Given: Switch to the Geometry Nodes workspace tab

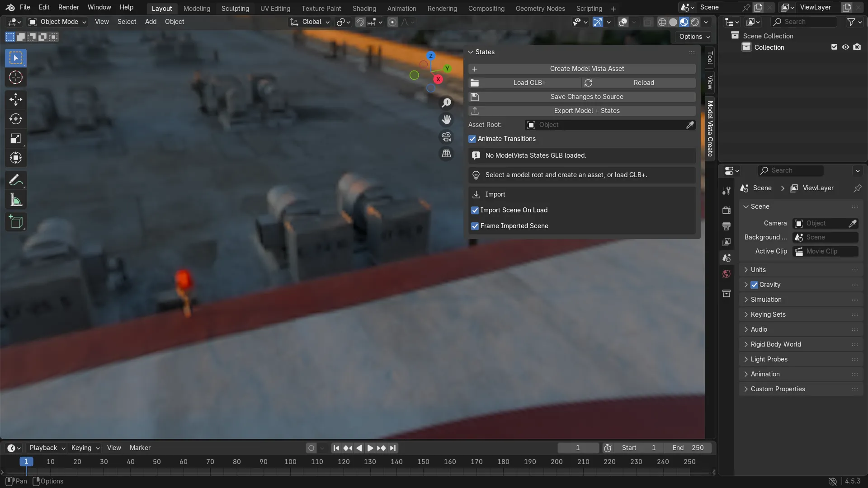Looking at the screenshot, I should tap(540, 9).
